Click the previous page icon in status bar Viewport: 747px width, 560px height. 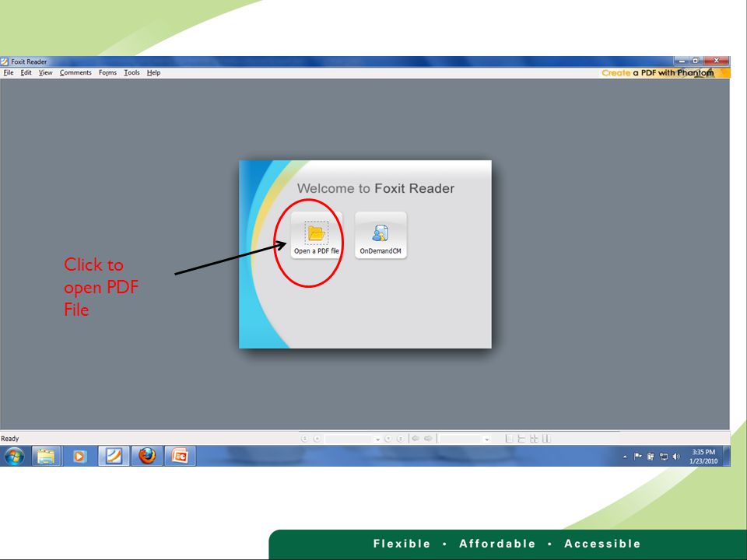pyautogui.click(x=317, y=439)
